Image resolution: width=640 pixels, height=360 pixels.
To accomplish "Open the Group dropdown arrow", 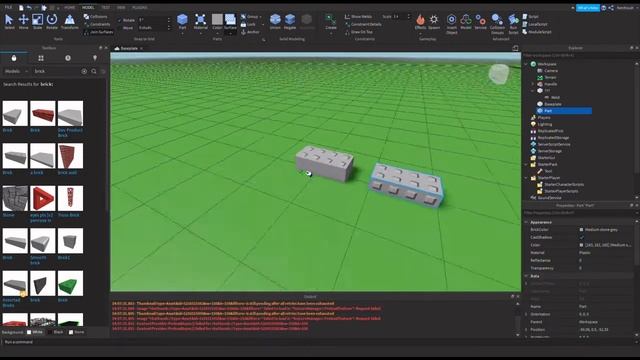I will point(261,17).
